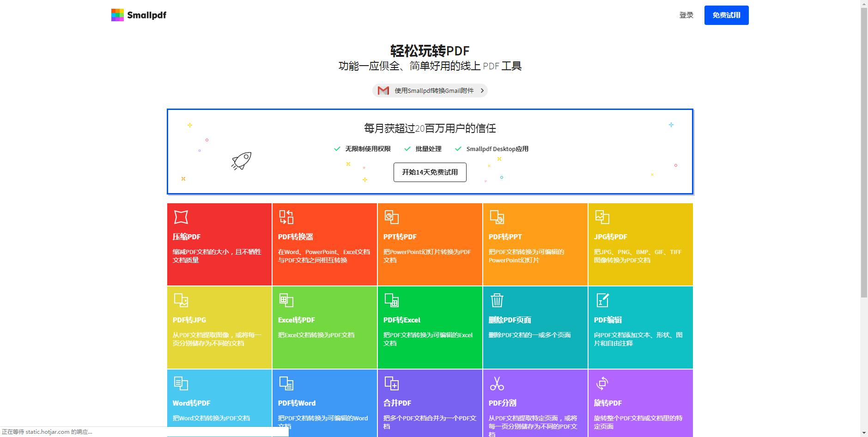Start the 开始14天免费试用 trial
Viewport: 868px width, 437px height.
click(x=429, y=172)
